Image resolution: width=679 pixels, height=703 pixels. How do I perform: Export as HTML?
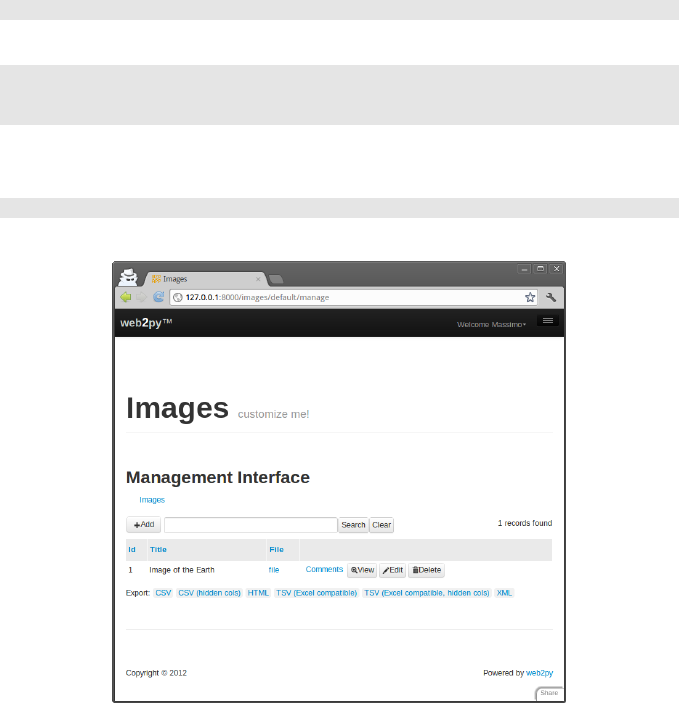[x=258, y=593]
